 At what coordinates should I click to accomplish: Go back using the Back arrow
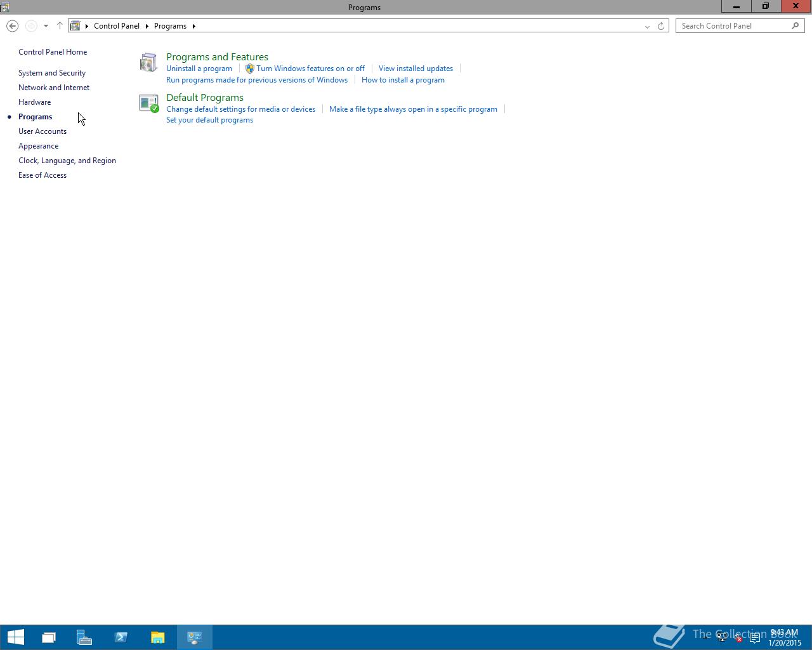12,26
